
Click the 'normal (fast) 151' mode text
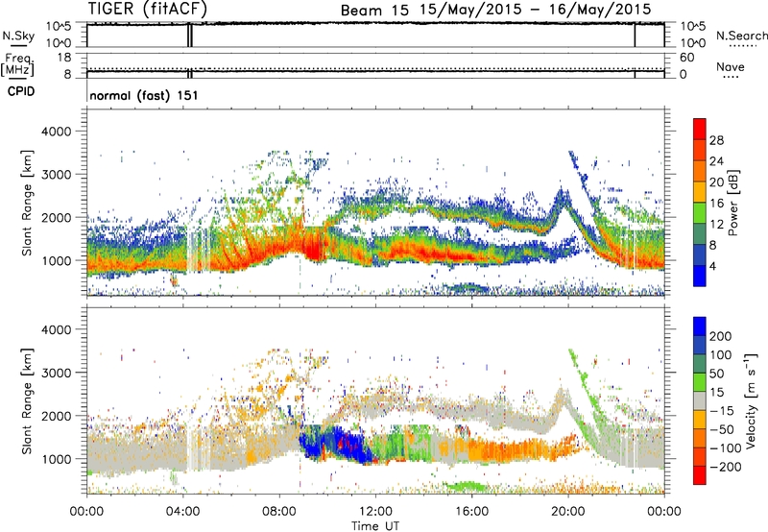coord(143,95)
